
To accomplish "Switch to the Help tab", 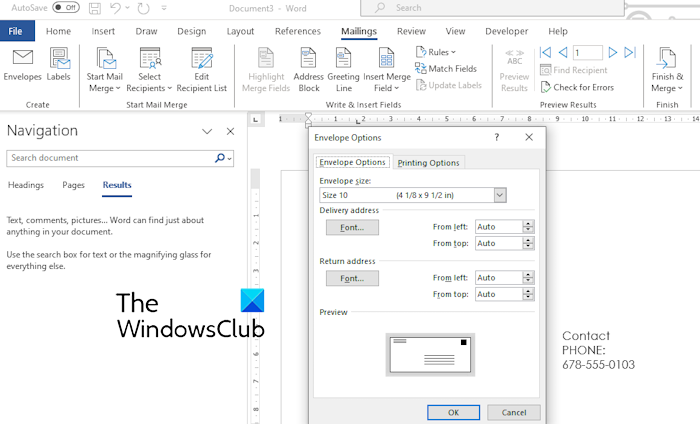I will coord(558,31).
